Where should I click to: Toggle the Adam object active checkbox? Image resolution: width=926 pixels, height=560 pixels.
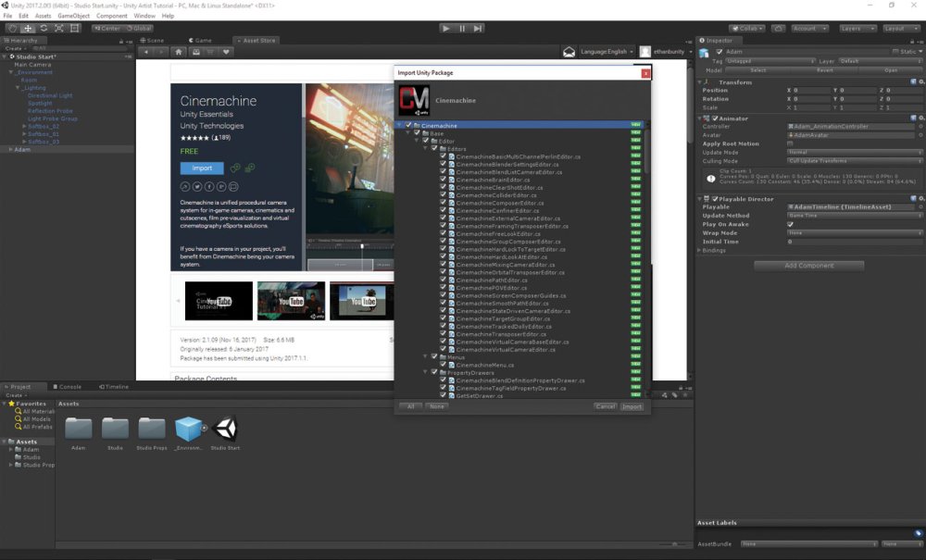click(x=720, y=52)
